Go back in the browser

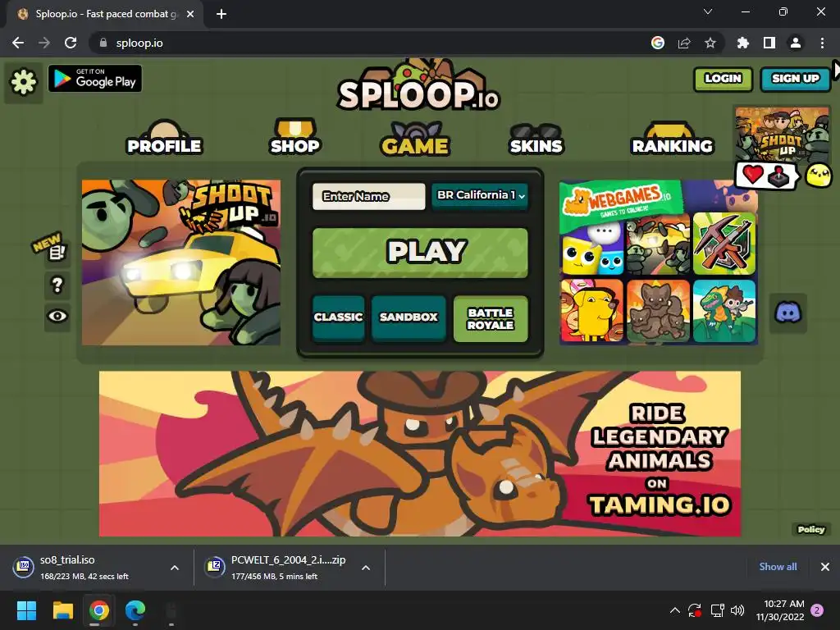tap(18, 43)
